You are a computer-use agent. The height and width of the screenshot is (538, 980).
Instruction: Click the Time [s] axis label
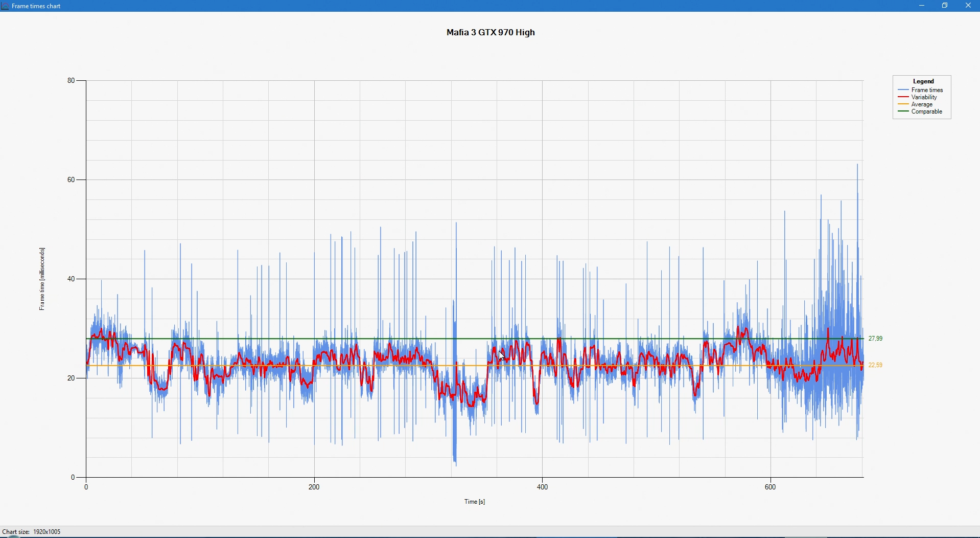pyautogui.click(x=475, y=502)
